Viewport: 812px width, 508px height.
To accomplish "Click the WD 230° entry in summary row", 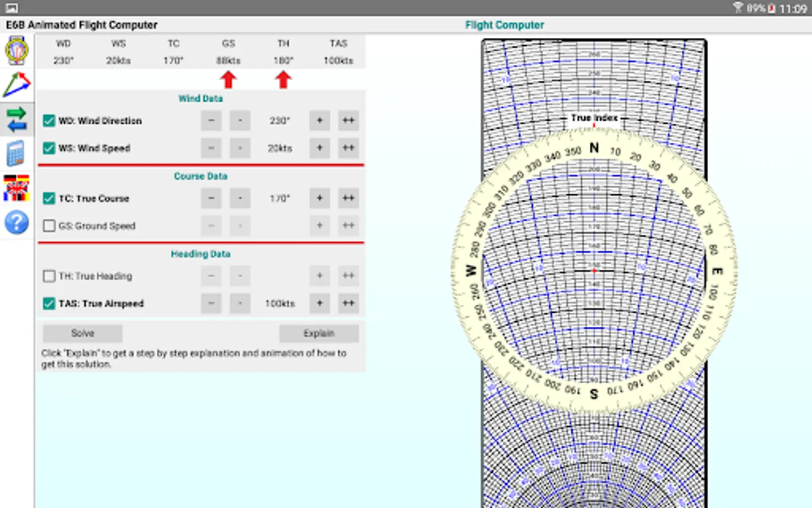I will coord(63,60).
